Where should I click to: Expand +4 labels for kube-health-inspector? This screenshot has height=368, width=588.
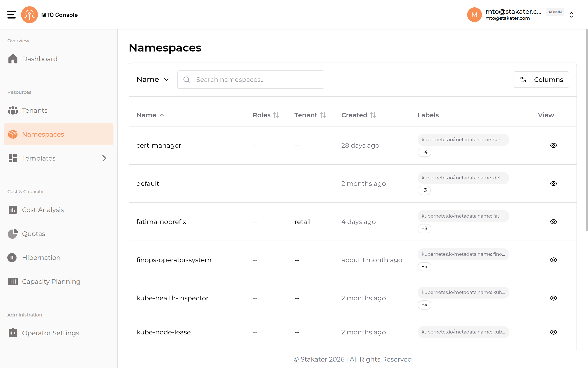(424, 305)
